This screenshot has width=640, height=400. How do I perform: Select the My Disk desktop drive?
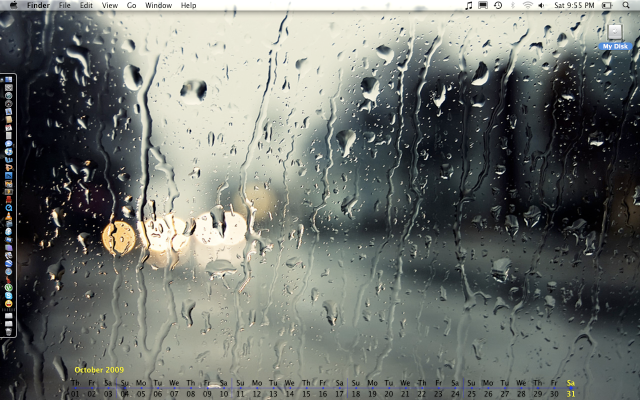[x=614, y=36]
